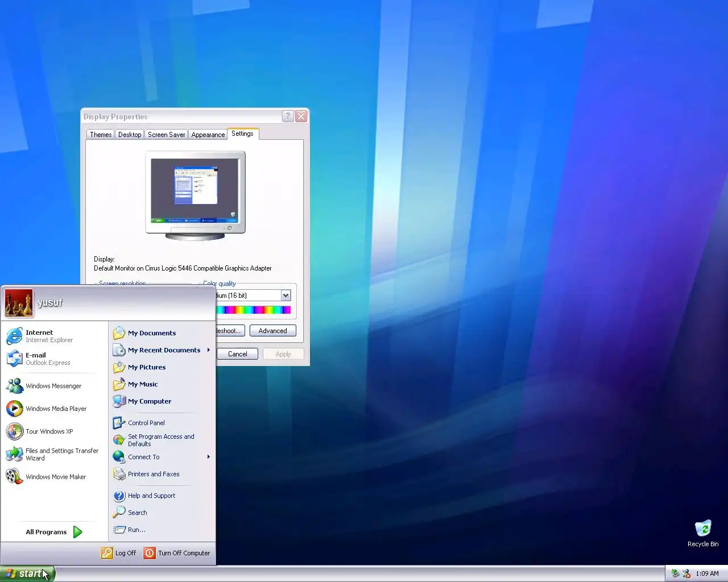Click the 1:09 AM taskbar clock
The width and height of the screenshot is (728, 582).
click(707, 573)
